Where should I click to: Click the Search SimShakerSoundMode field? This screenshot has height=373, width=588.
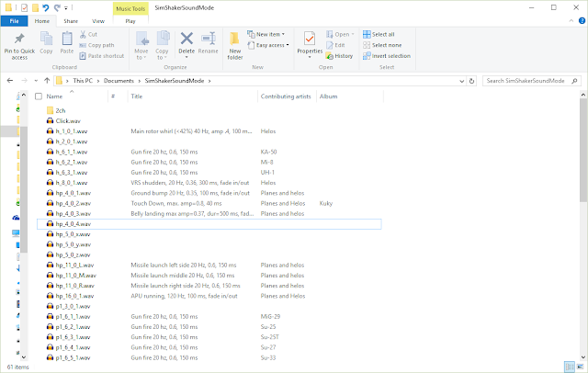click(x=531, y=81)
